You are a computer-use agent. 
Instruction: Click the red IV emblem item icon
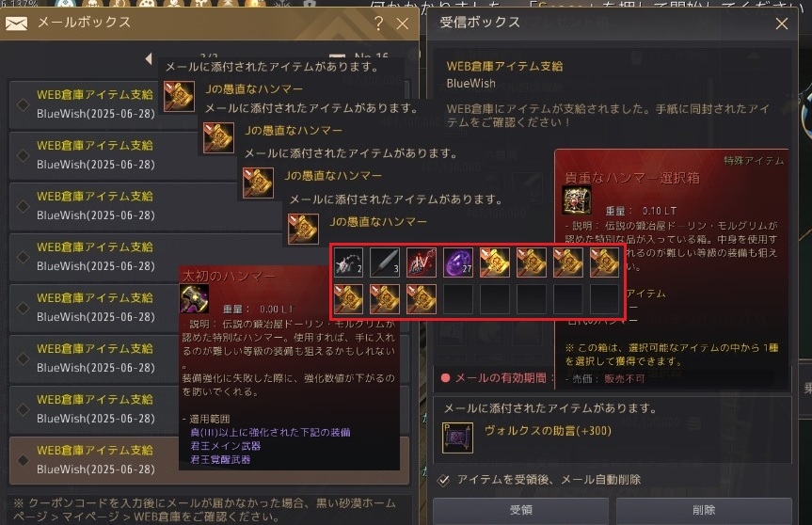421,262
